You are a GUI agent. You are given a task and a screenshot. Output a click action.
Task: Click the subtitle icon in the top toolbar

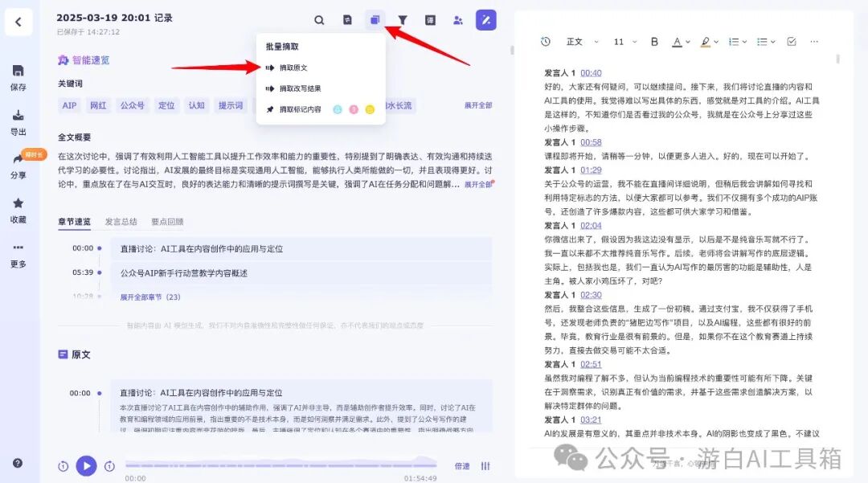[x=430, y=19]
